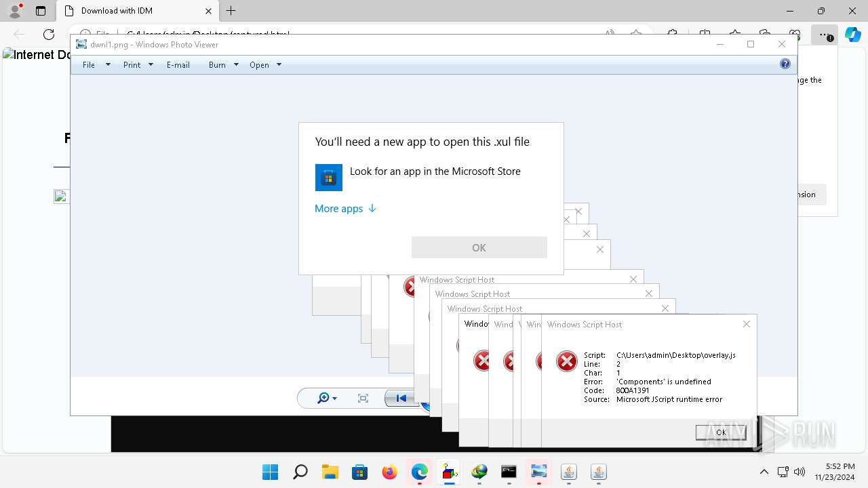This screenshot has width=868, height=488.
Task: Open the clock showing 5:52 PM
Action: click(835, 472)
